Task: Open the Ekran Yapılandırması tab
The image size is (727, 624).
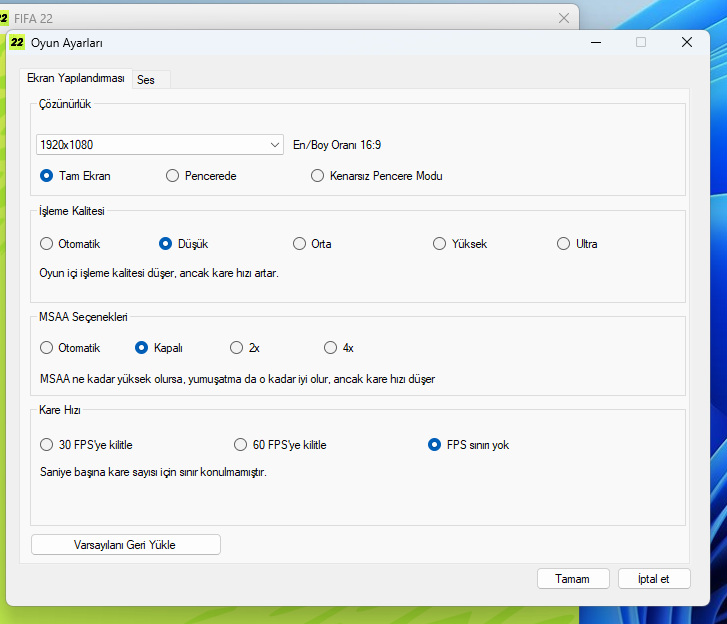Action: point(76,78)
